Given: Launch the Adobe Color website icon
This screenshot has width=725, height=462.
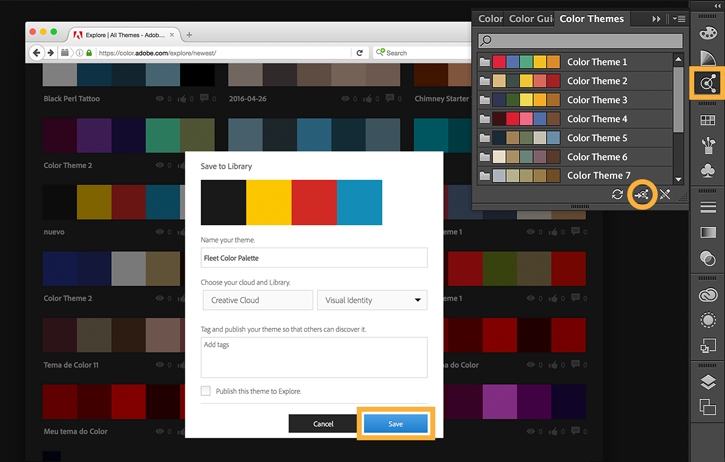Looking at the screenshot, I should coord(642,195).
